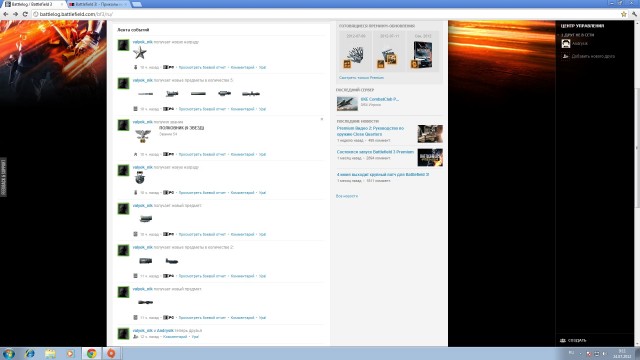Open the media player taskbar icon
Viewport: 640px width, 360px height.
[x=70, y=353]
